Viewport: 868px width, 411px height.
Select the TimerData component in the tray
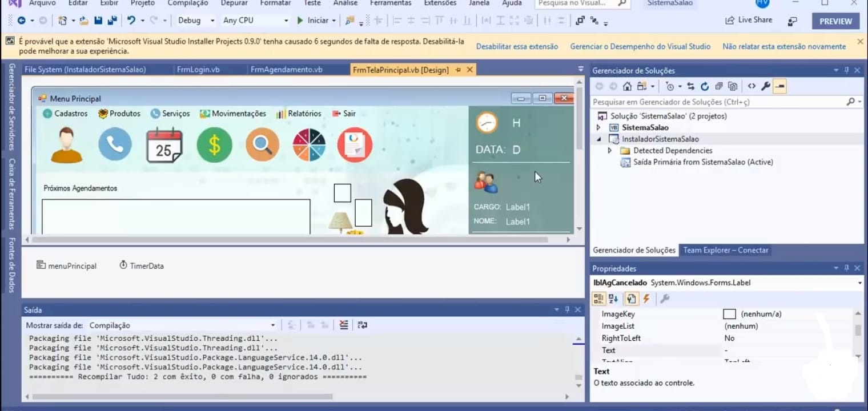pos(142,265)
